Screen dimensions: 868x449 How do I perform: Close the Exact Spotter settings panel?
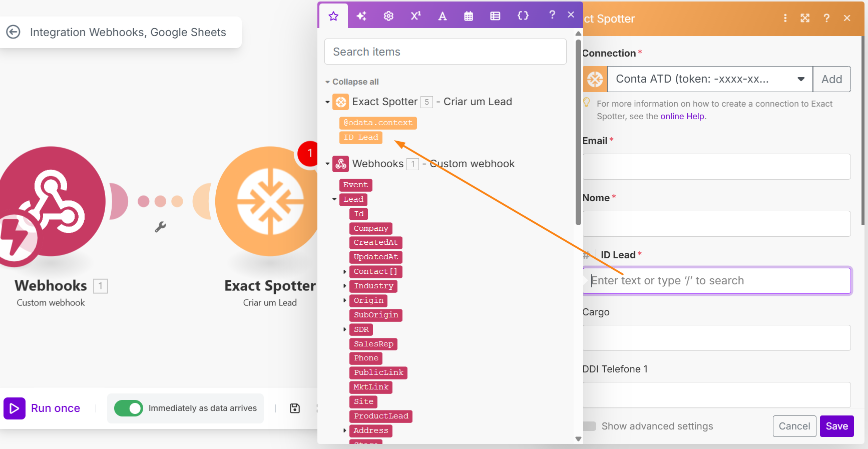pyautogui.click(x=847, y=18)
